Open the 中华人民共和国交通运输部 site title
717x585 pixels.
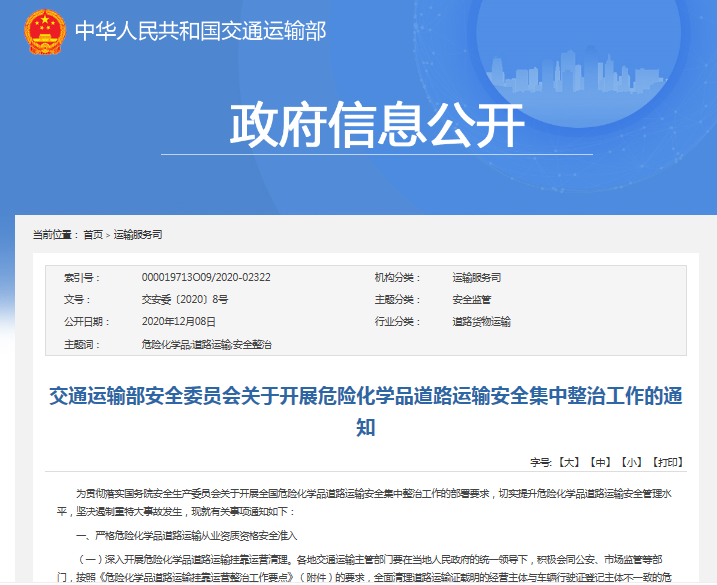(x=201, y=31)
